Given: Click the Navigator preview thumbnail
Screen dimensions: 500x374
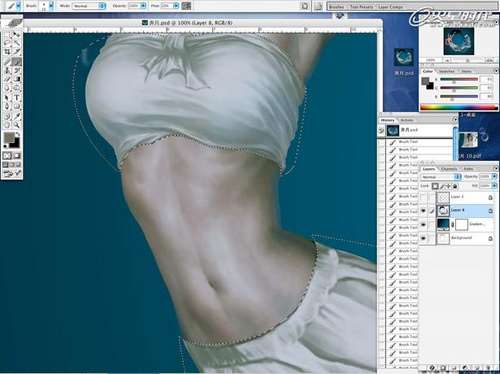Looking at the screenshot, I should tap(459, 41).
